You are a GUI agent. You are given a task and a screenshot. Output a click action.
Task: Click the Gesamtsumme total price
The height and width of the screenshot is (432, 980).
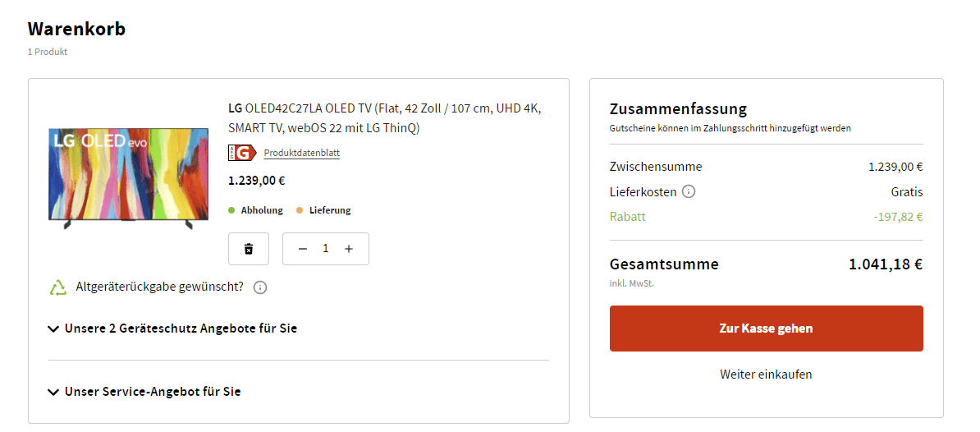(x=886, y=264)
